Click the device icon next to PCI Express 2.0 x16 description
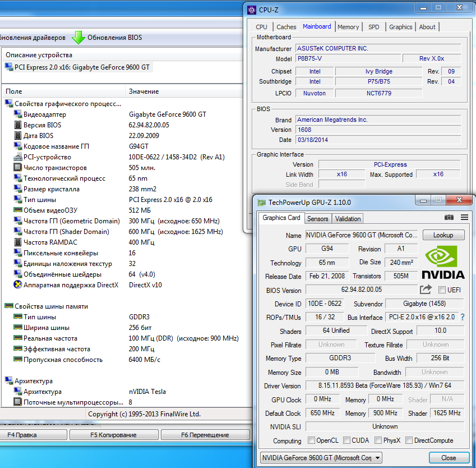 click(x=9, y=67)
